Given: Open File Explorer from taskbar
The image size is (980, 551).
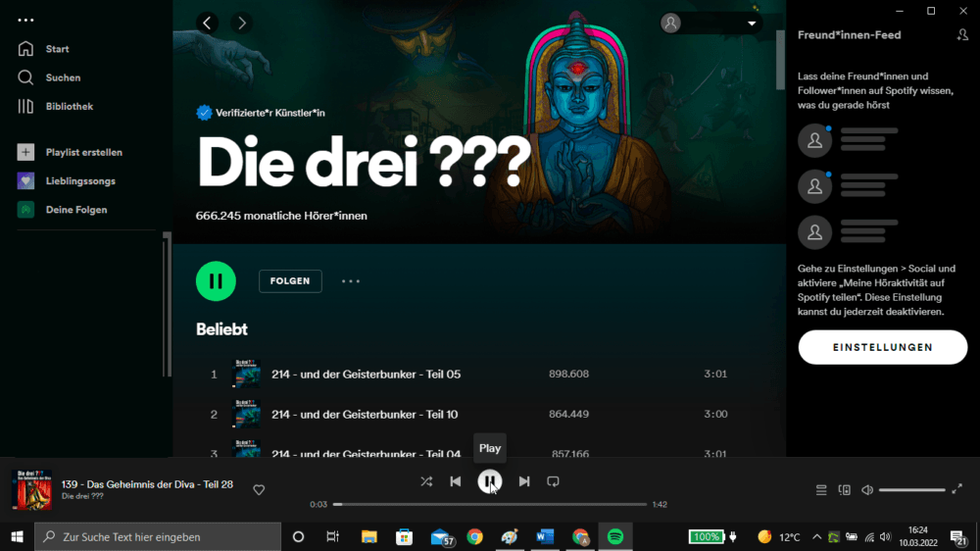Looking at the screenshot, I should (x=368, y=536).
